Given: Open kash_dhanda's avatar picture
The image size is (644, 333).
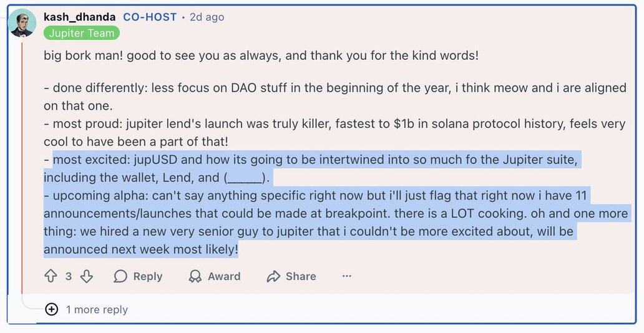Looking at the screenshot, I should [x=22, y=23].
